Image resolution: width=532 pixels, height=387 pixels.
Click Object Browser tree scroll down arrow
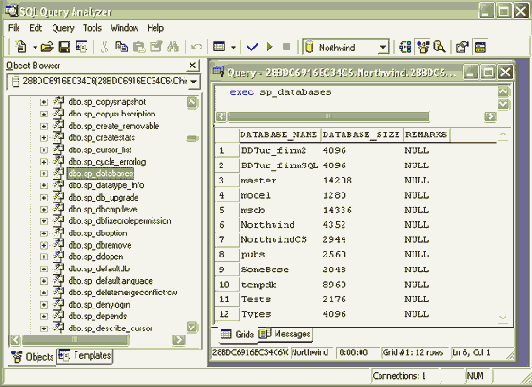coord(192,327)
